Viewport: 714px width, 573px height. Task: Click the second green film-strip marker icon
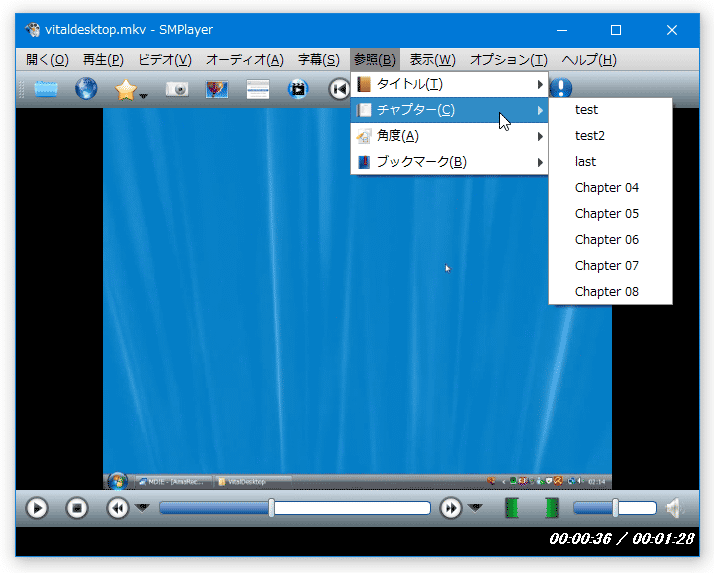tap(552, 508)
